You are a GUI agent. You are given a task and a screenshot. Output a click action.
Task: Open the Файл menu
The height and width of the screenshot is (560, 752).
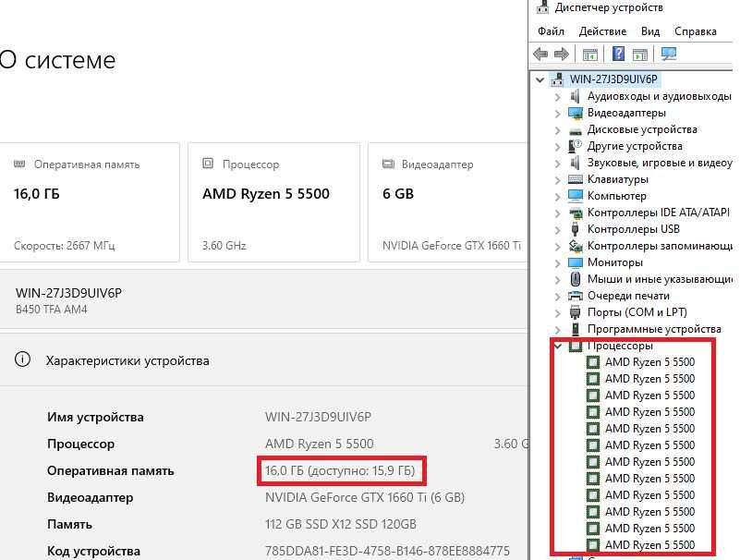tap(551, 31)
